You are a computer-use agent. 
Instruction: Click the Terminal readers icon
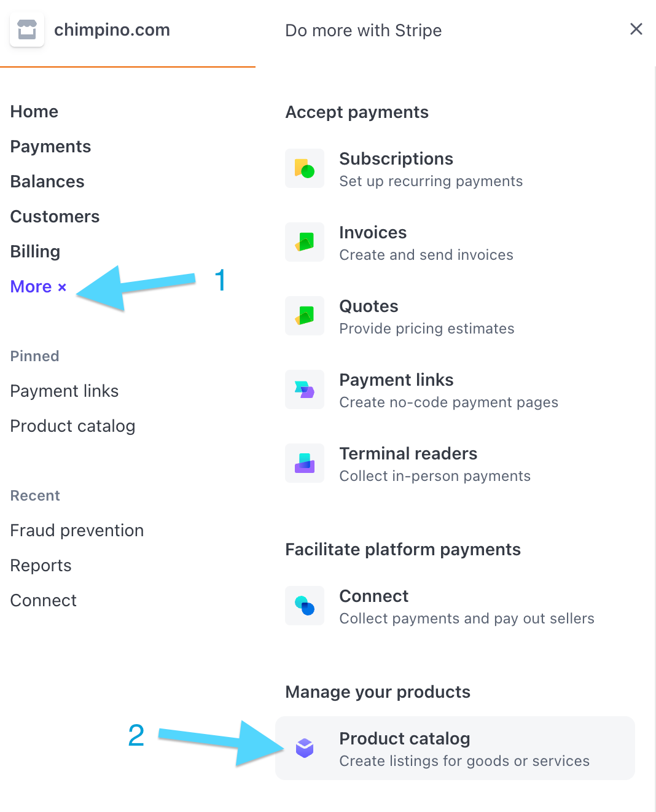coord(305,463)
